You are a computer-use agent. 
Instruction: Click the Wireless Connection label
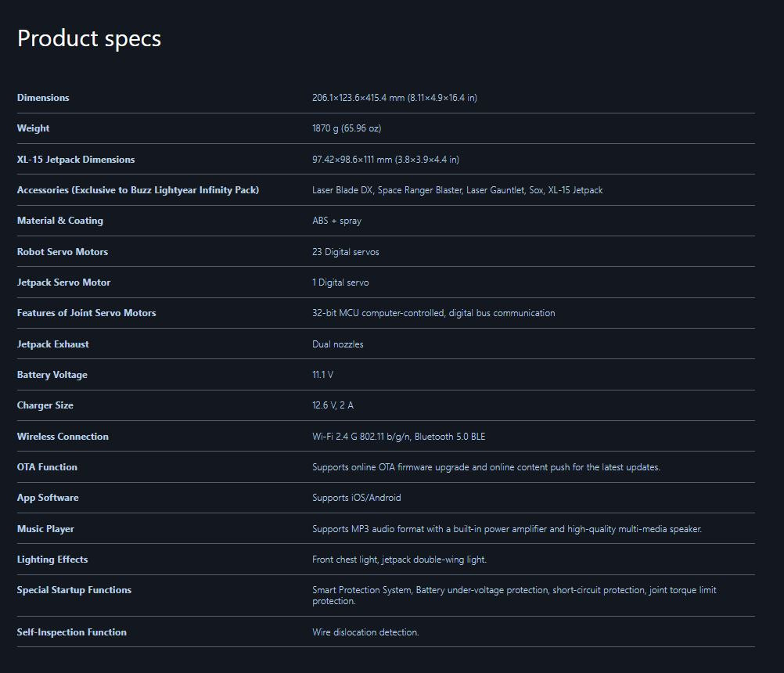tap(63, 437)
